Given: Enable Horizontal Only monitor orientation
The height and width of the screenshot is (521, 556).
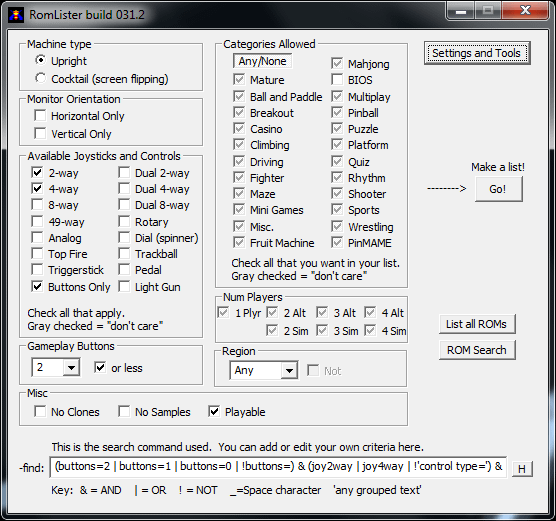Looking at the screenshot, I should (40, 115).
